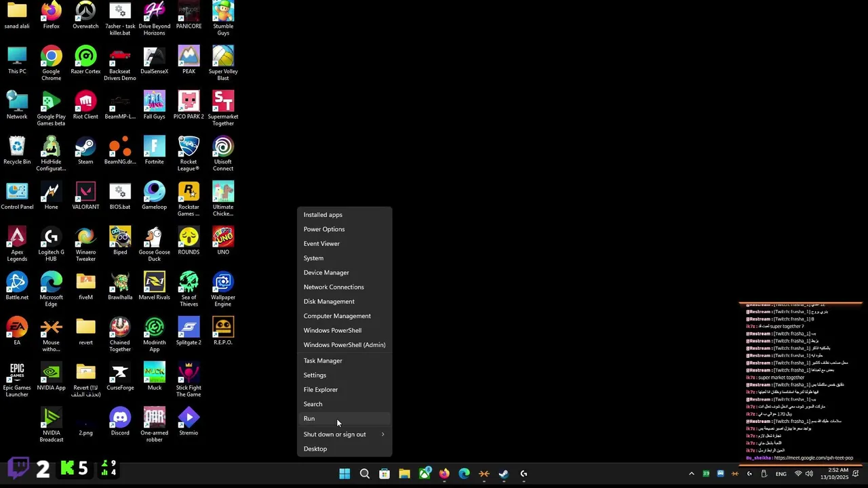
Task: Select the Fortnite desktop icon
Action: (154, 150)
